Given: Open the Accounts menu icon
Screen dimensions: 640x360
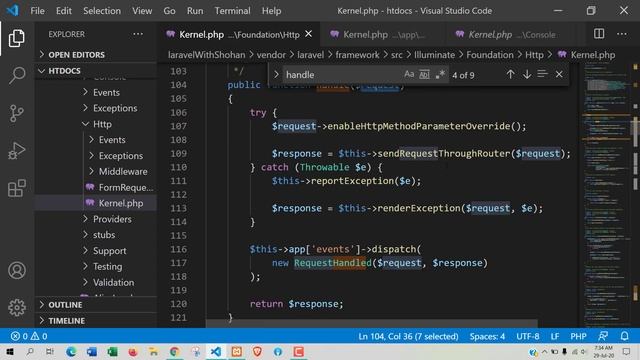Looking at the screenshot, I should [16, 271].
